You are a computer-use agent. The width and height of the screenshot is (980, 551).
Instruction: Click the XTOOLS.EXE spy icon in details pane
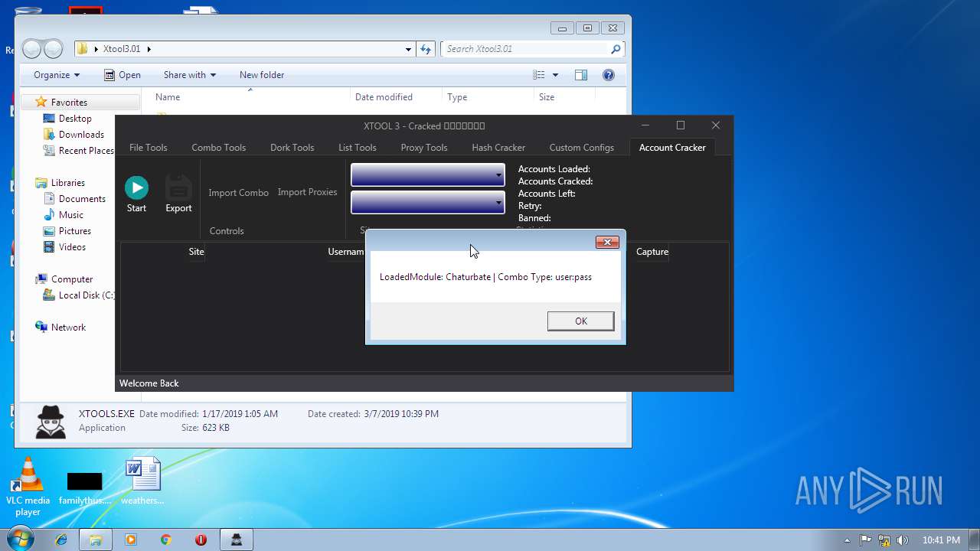point(51,421)
